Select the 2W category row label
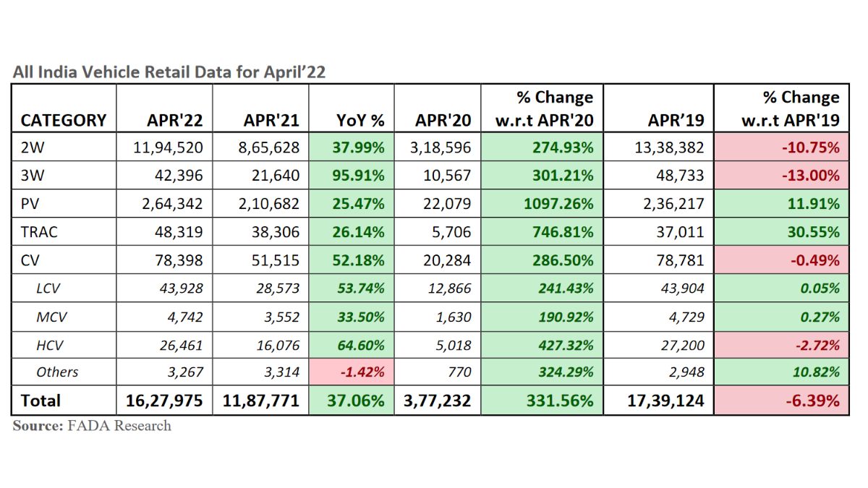The height and width of the screenshot is (488, 868). coord(32,147)
